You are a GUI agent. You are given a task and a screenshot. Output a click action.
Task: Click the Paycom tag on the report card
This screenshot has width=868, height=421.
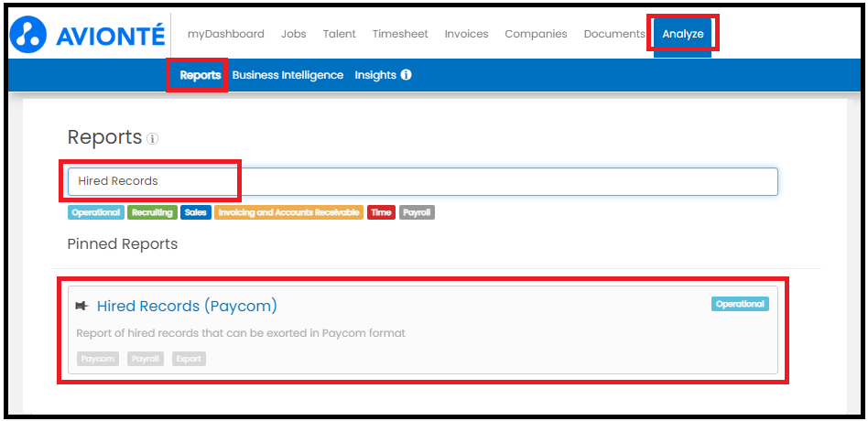[98, 359]
